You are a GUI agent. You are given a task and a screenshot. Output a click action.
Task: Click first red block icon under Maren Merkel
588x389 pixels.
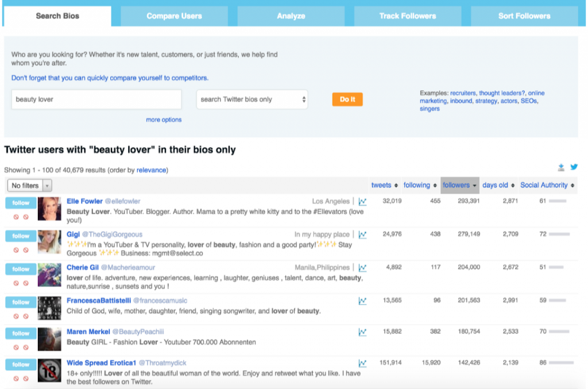pyautogui.click(x=16, y=347)
